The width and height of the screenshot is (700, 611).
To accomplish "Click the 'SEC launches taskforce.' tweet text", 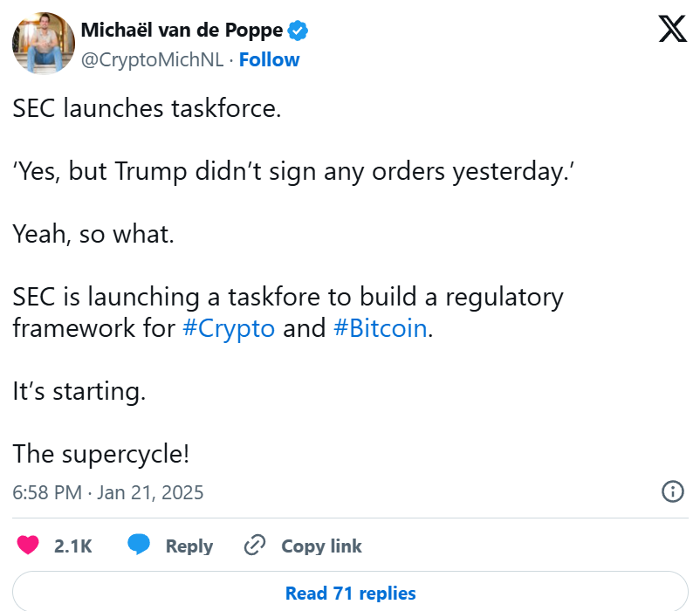I will pos(147,108).
